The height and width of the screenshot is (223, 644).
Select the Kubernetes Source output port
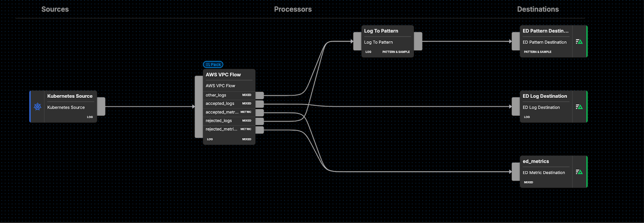pyautogui.click(x=101, y=106)
